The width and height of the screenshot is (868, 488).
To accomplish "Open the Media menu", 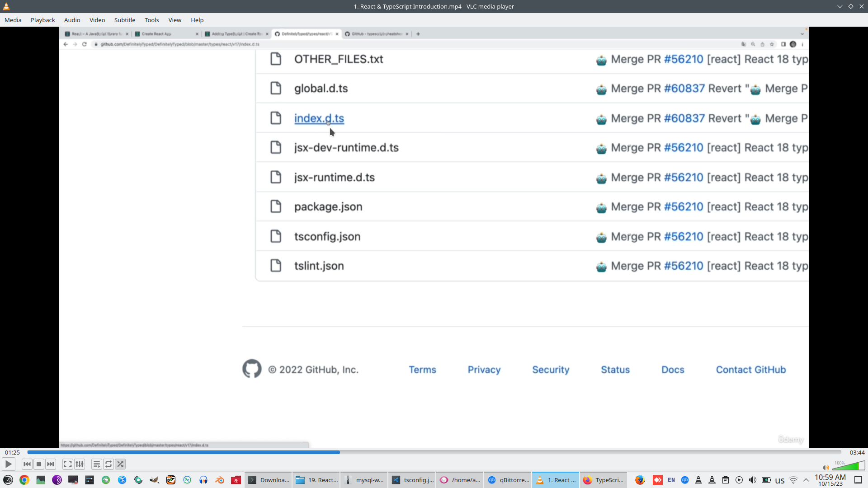I will click(x=13, y=20).
